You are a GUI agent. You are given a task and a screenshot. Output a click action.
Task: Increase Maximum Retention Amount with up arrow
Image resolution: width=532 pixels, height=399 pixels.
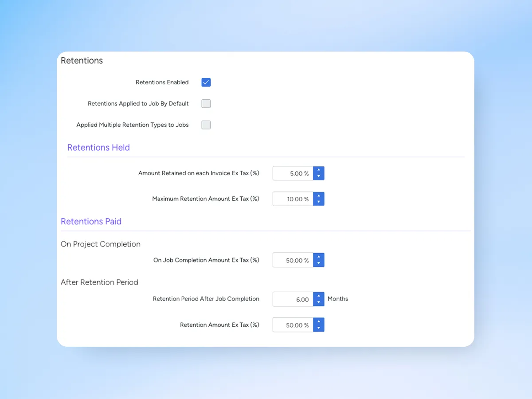[319, 196]
